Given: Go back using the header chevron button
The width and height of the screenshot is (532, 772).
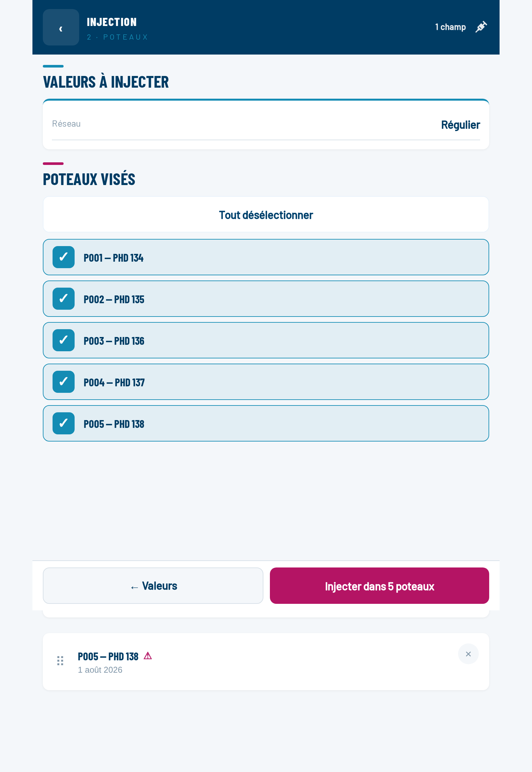Looking at the screenshot, I should click(61, 27).
